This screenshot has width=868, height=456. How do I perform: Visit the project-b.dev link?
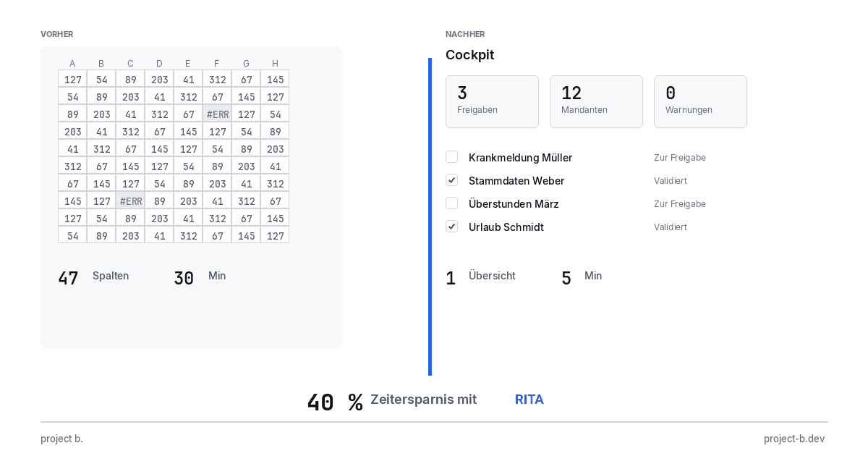pyautogui.click(x=794, y=439)
